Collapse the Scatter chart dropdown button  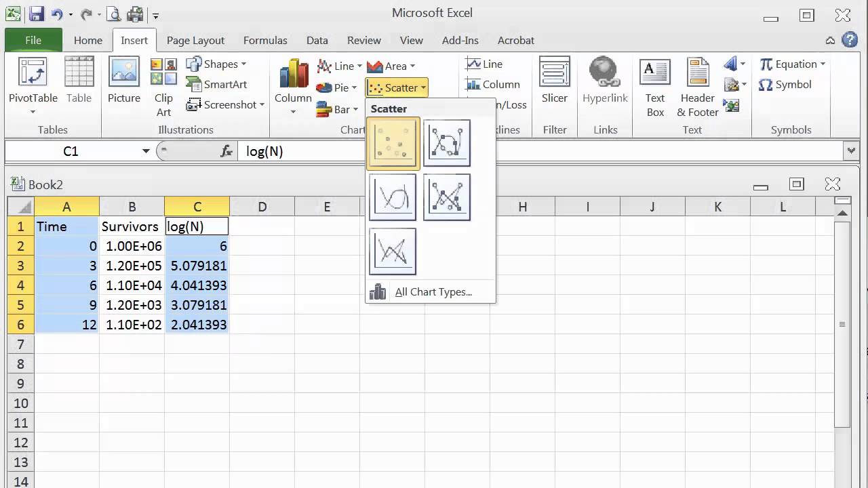click(397, 87)
